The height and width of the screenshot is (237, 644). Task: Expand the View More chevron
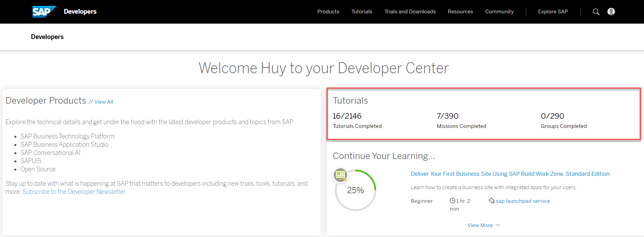(x=498, y=225)
